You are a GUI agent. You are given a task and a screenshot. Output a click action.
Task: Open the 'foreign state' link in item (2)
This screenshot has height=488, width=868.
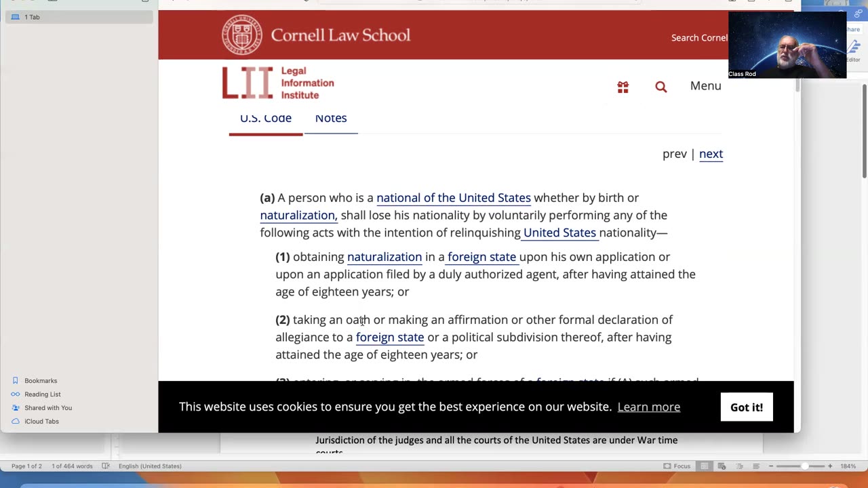pyautogui.click(x=390, y=338)
